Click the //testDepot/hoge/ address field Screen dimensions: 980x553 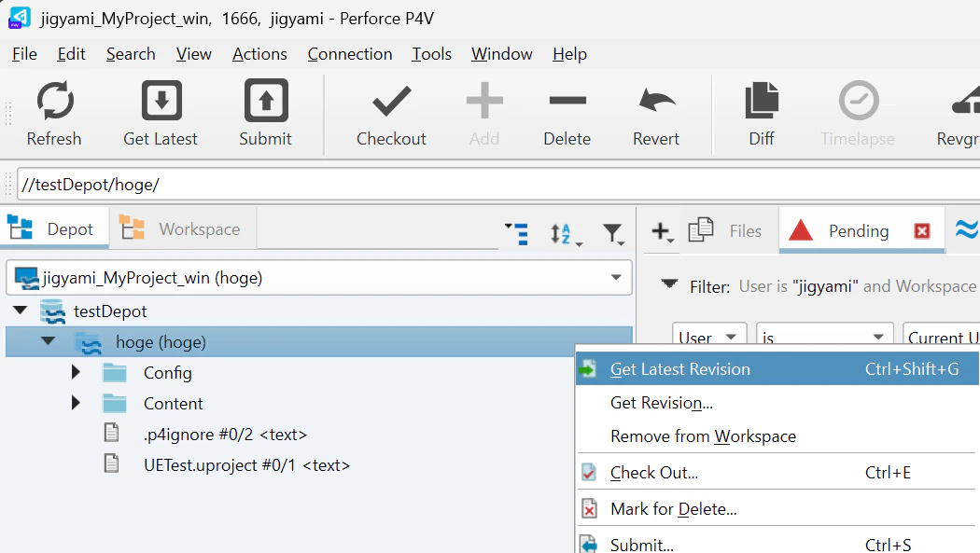tap(498, 185)
